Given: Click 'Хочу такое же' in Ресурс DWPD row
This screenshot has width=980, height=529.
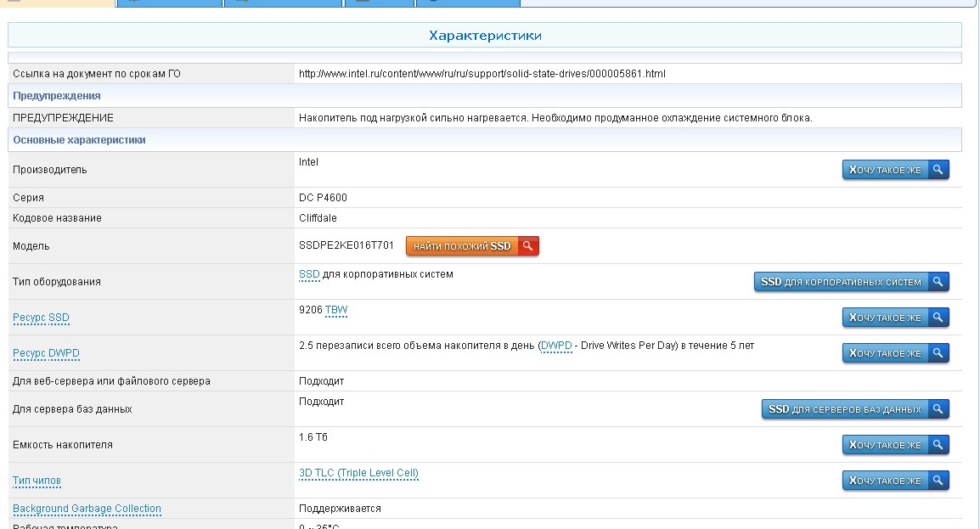Looking at the screenshot, I should point(896,353).
